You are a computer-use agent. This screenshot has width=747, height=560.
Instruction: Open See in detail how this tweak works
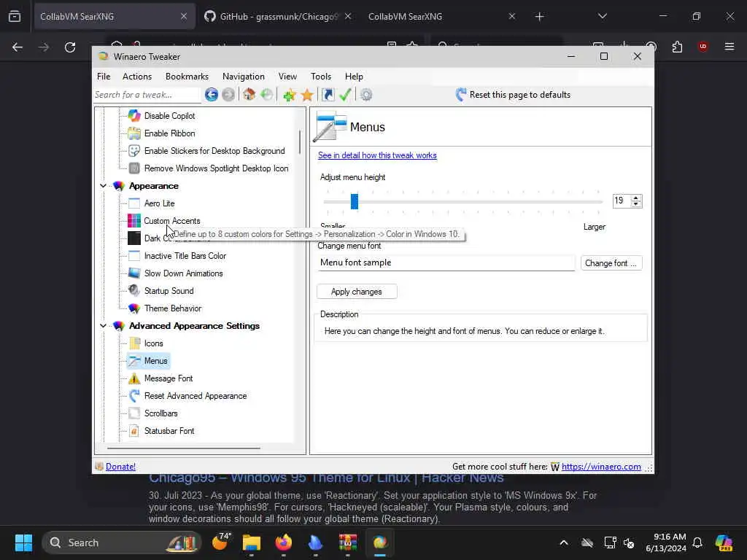click(x=377, y=155)
